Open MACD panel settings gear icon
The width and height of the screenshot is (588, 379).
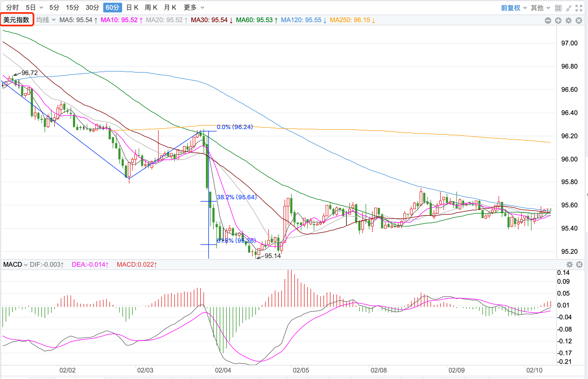coord(570,264)
